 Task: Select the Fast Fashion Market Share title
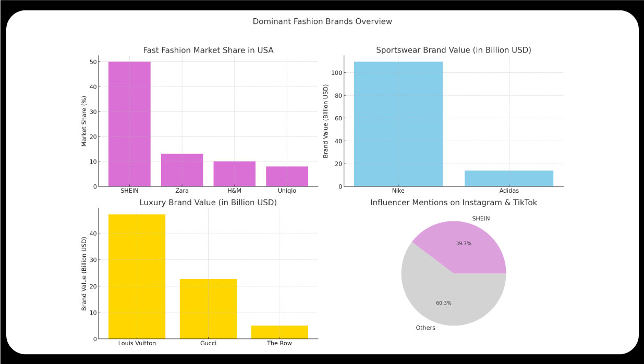208,50
